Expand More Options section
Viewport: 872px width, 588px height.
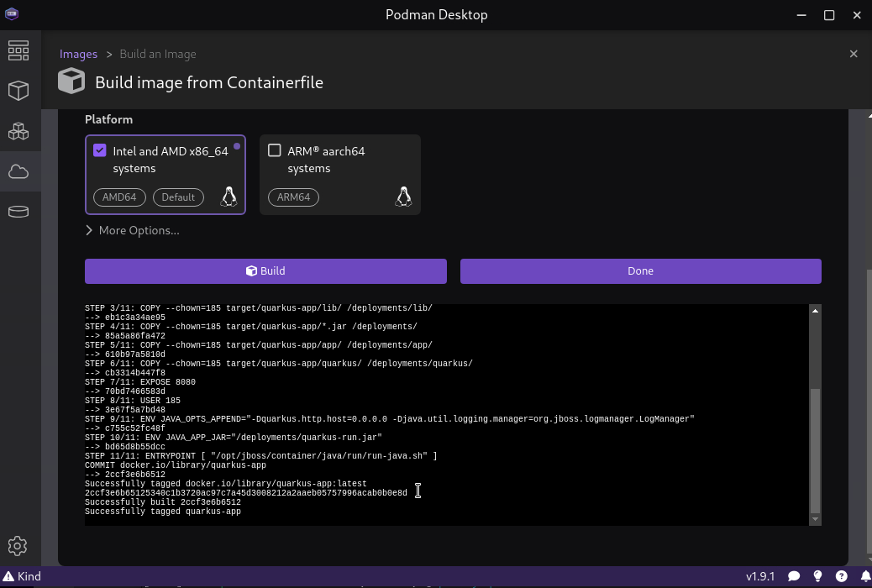point(133,230)
